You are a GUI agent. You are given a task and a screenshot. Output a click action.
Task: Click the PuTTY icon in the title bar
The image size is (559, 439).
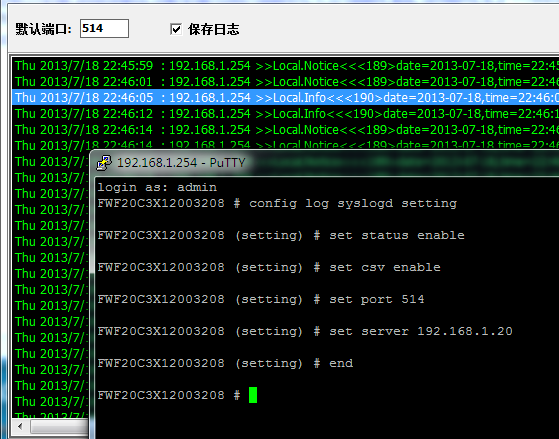[104, 163]
